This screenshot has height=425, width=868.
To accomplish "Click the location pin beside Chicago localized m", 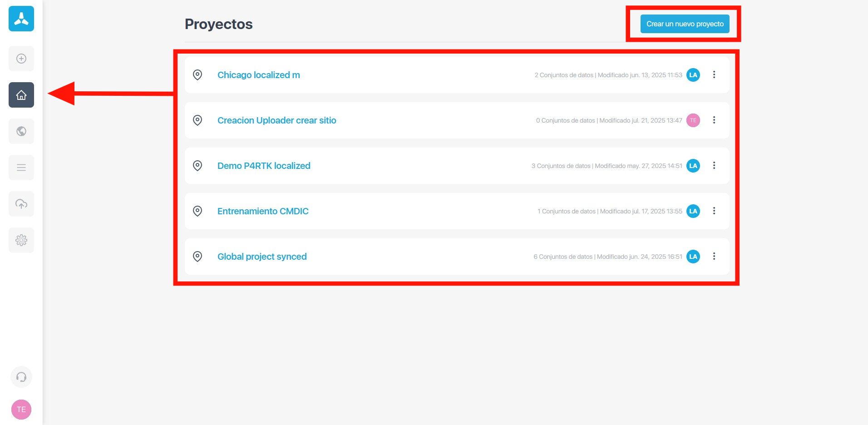I will point(197,75).
